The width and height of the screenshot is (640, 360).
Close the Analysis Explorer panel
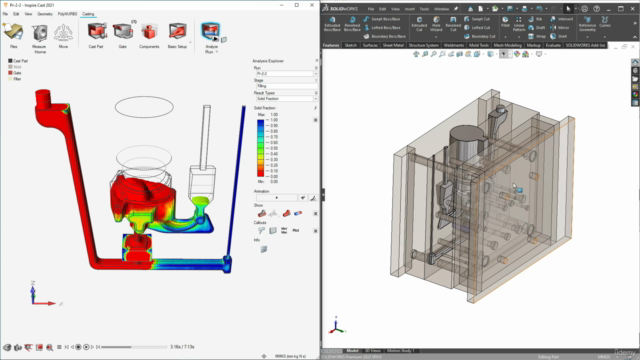(x=317, y=60)
